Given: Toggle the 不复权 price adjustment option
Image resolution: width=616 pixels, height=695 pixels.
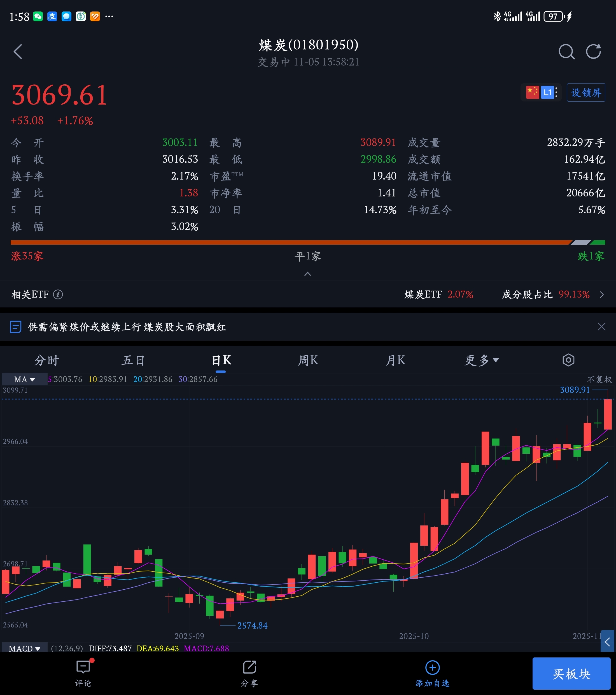Looking at the screenshot, I should click(599, 379).
